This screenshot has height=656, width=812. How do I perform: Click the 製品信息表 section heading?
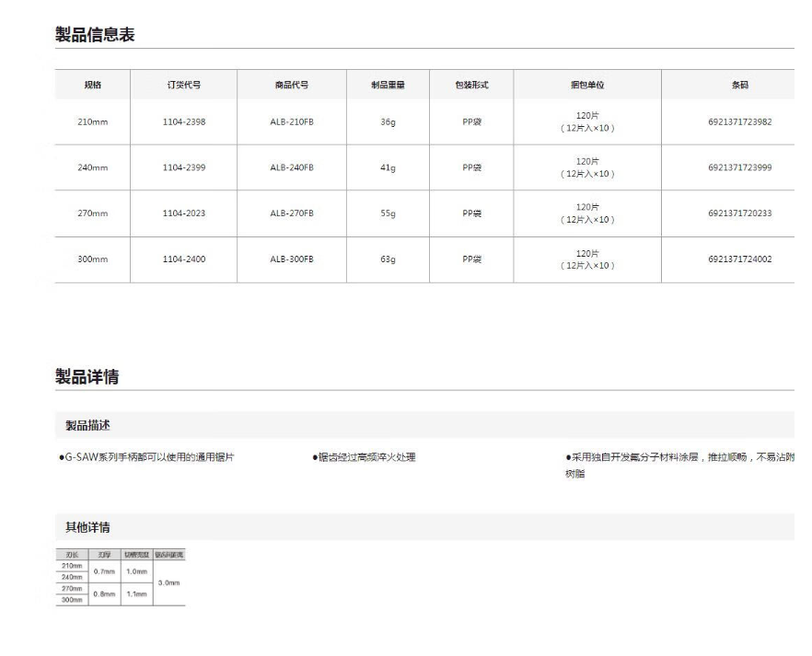tap(95, 35)
